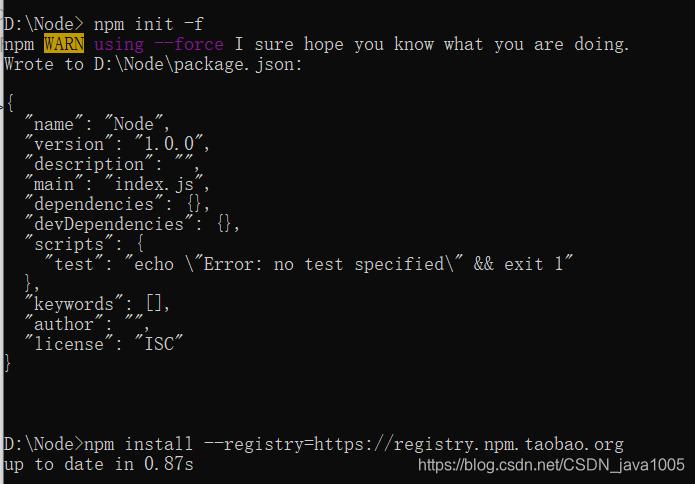
Task: Click the "license": "ISC" line
Action: (x=104, y=344)
